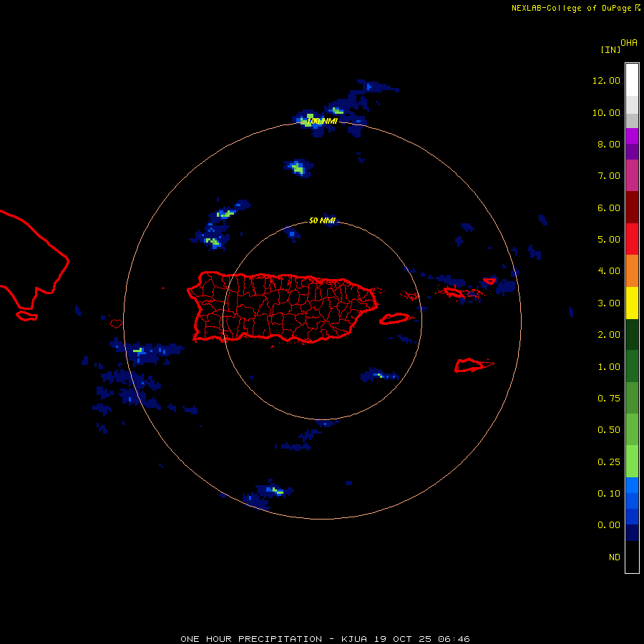Click the St. Croix island outline to the southeast

pyautogui.click(x=474, y=365)
